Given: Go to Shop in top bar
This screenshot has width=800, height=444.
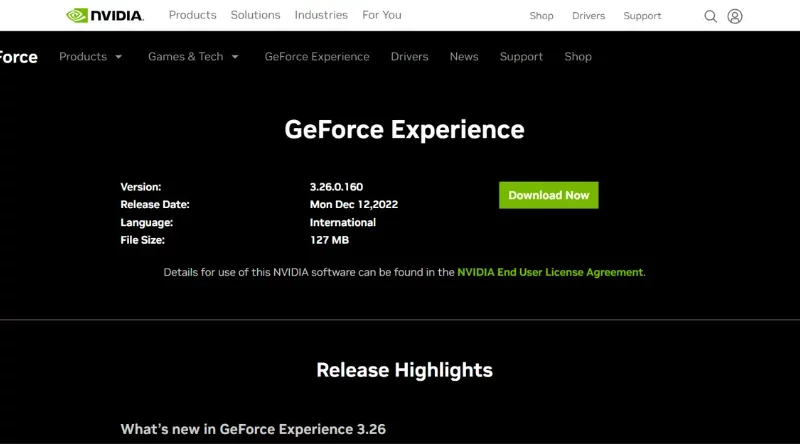Looking at the screenshot, I should [541, 16].
